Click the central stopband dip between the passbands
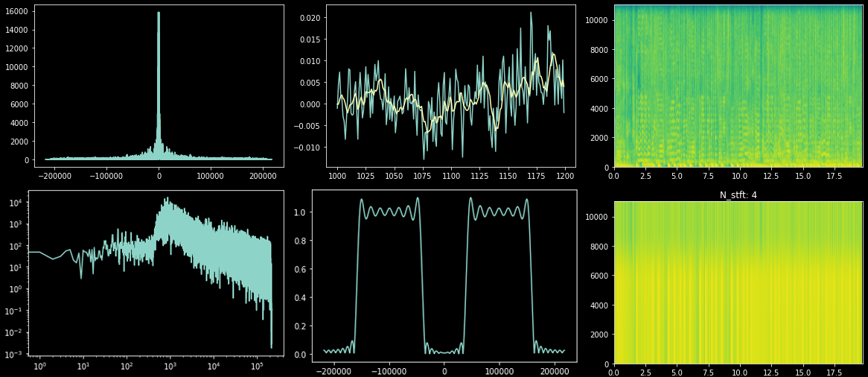Image resolution: width=868 pixels, height=377 pixels. [x=444, y=350]
